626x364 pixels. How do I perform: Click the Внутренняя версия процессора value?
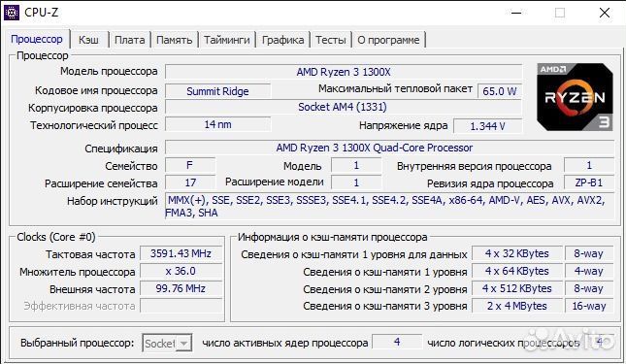click(589, 165)
